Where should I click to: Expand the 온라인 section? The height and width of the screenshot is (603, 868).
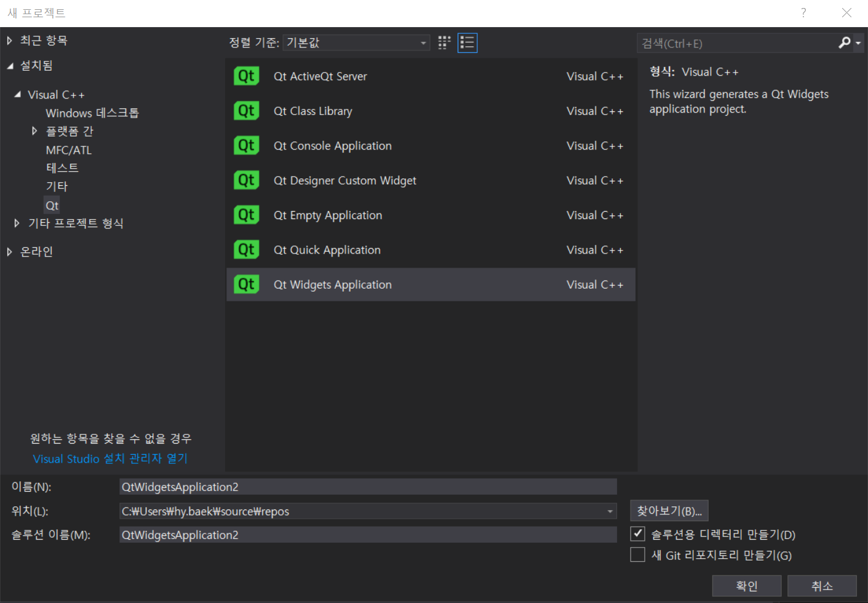[x=9, y=252]
